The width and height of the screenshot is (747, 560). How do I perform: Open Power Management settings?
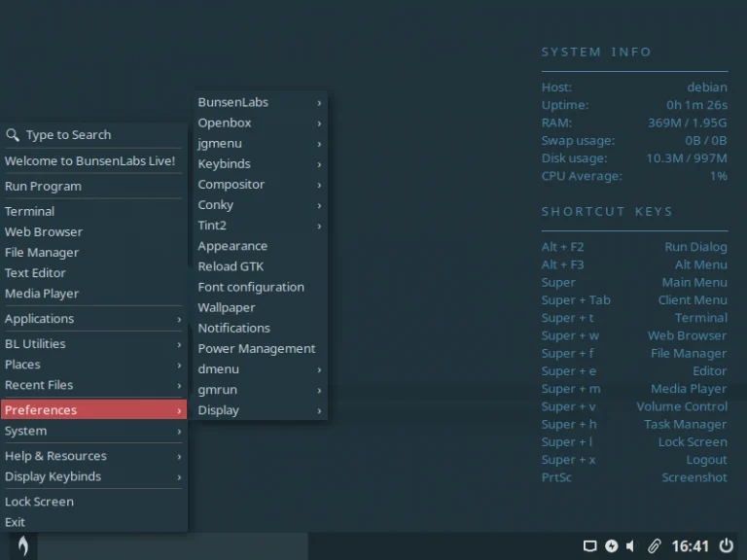point(260,349)
